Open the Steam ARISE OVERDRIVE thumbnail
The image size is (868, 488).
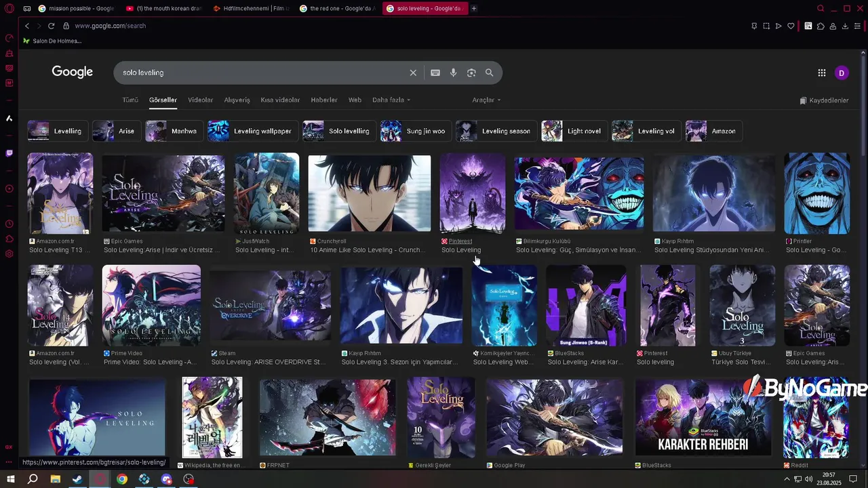click(271, 306)
